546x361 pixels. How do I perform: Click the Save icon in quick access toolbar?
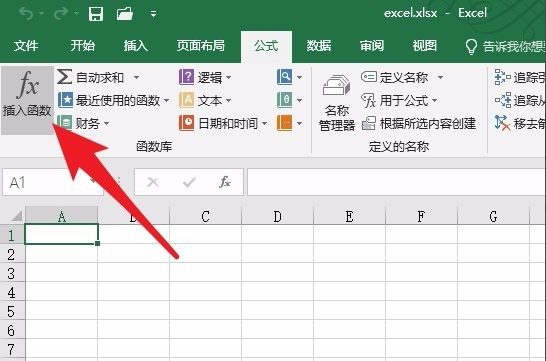pyautogui.click(x=96, y=14)
